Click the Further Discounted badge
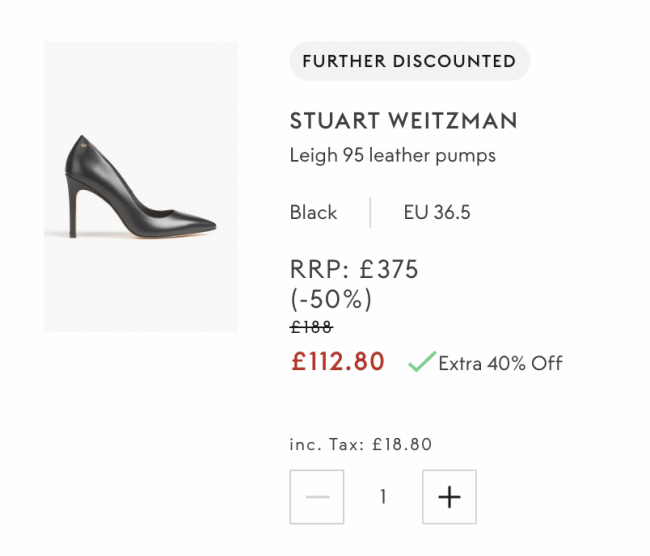Screen dimensions: 650x556 click(x=410, y=61)
